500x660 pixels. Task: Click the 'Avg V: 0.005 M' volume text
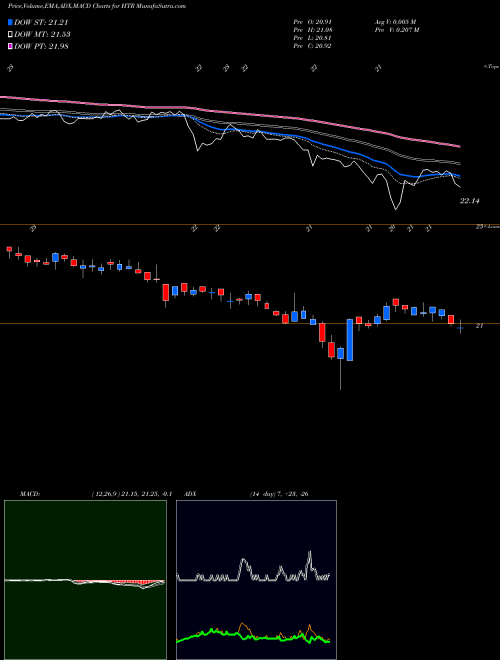point(397,22)
